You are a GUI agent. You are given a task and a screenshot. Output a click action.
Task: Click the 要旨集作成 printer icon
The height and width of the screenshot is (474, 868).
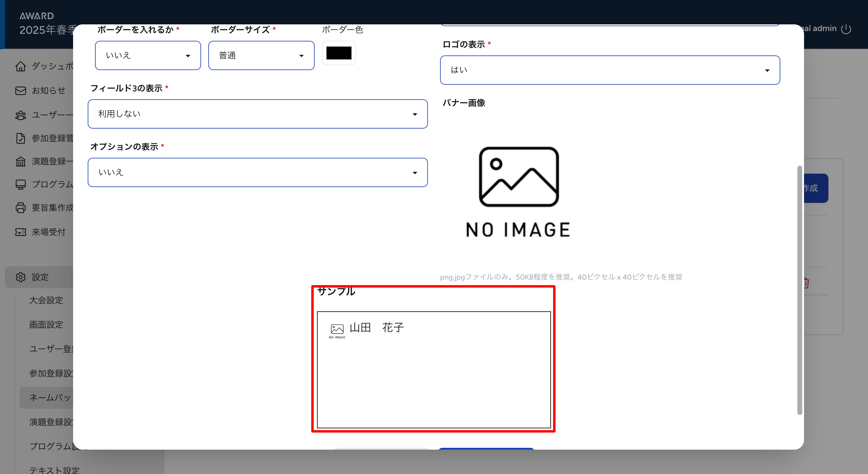20,208
